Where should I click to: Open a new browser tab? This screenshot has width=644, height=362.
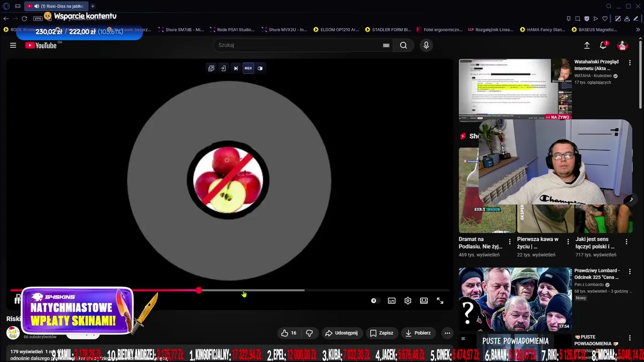pos(93,6)
